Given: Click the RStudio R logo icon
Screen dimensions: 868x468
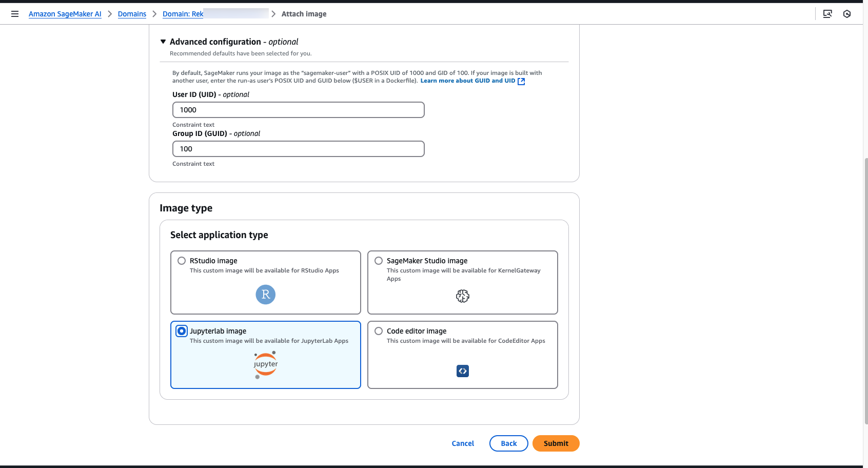Looking at the screenshot, I should pyautogui.click(x=266, y=295).
